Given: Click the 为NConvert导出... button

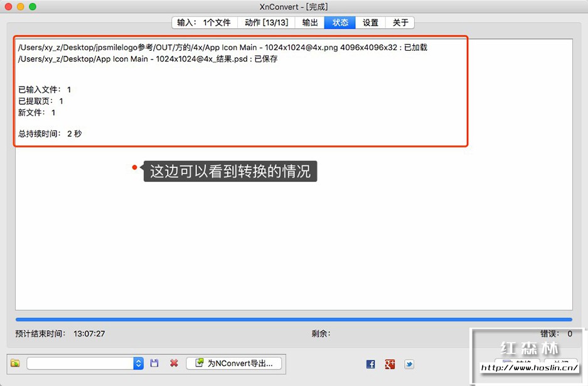Looking at the screenshot, I should coord(234,363).
